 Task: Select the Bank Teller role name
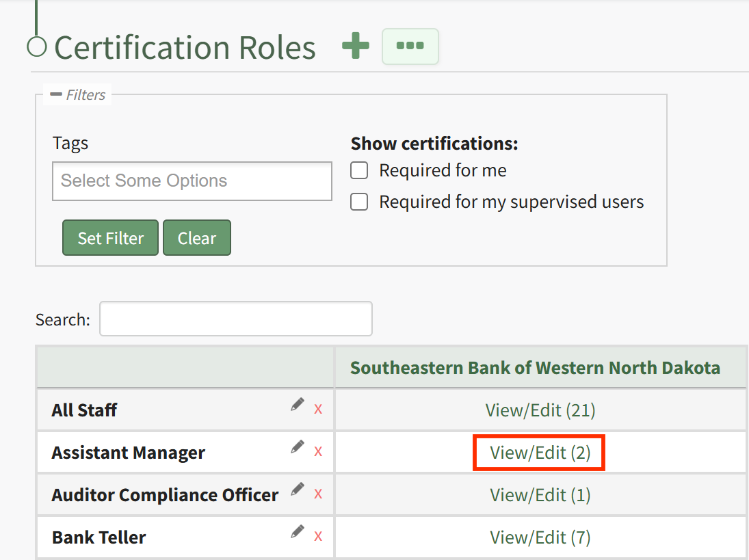99,537
